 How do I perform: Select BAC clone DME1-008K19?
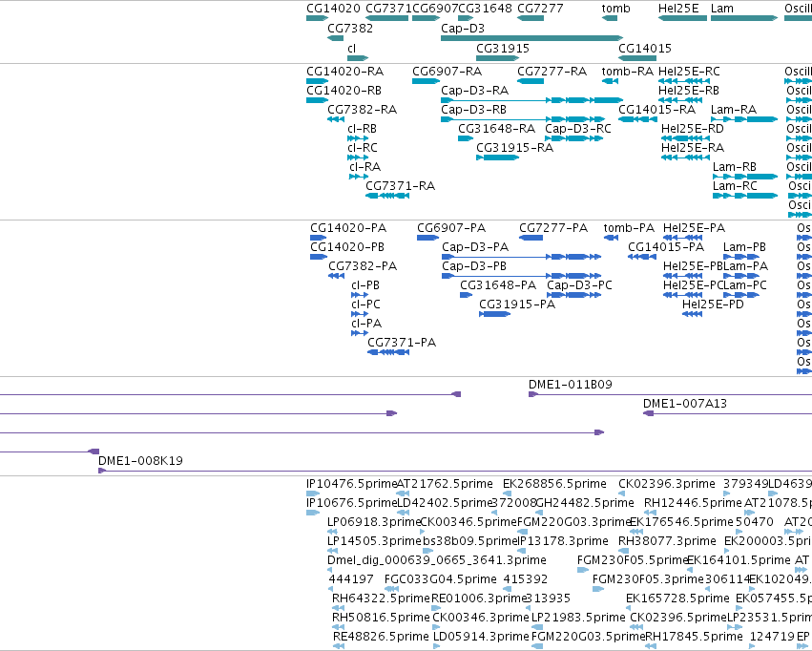[x=140, y=461]
